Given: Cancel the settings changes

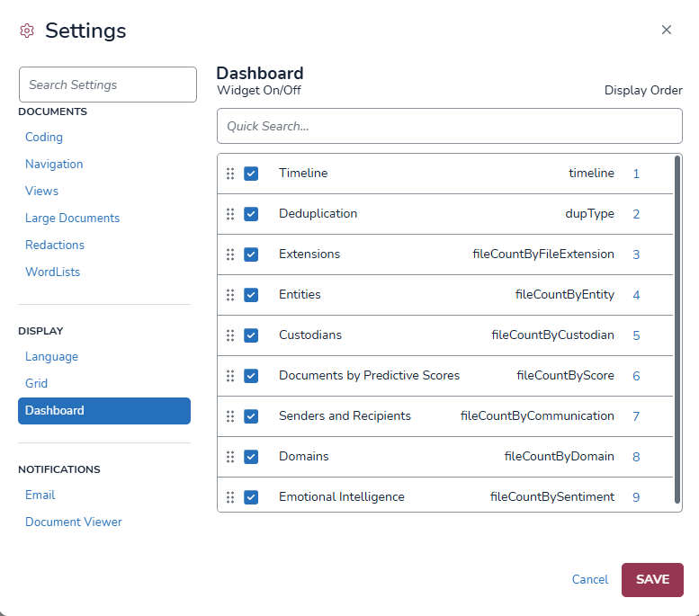Looking at the screenshot, I should coord(590,580).
